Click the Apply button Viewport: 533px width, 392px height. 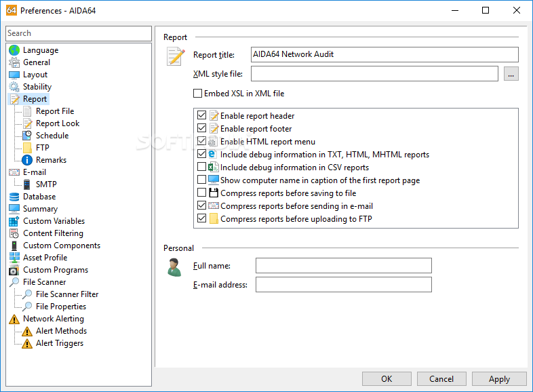pyautogui.click(x=499, y=378)
